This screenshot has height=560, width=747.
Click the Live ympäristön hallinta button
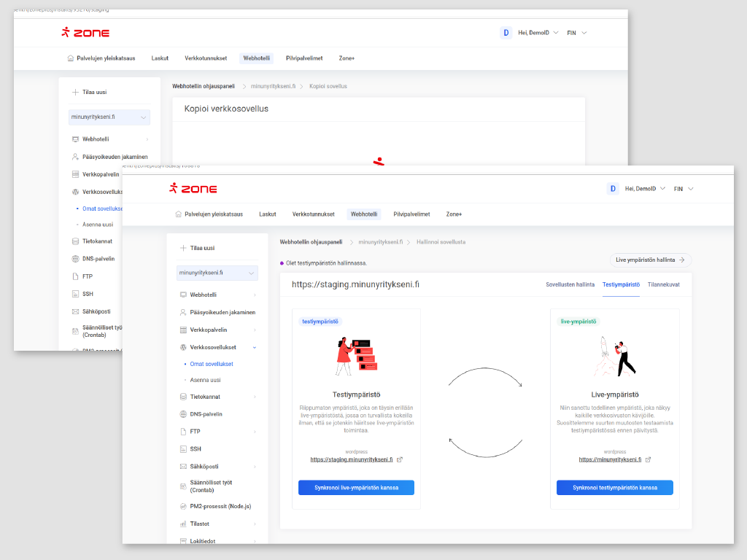tap(650, 260)
